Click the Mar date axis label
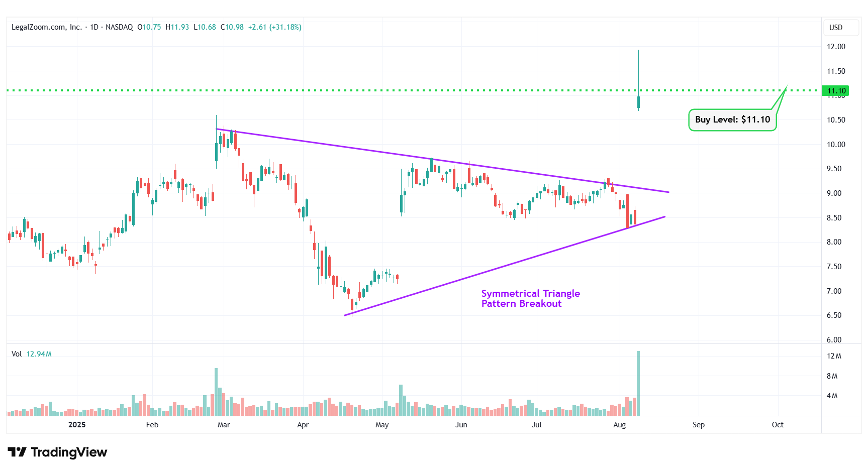 224,425
